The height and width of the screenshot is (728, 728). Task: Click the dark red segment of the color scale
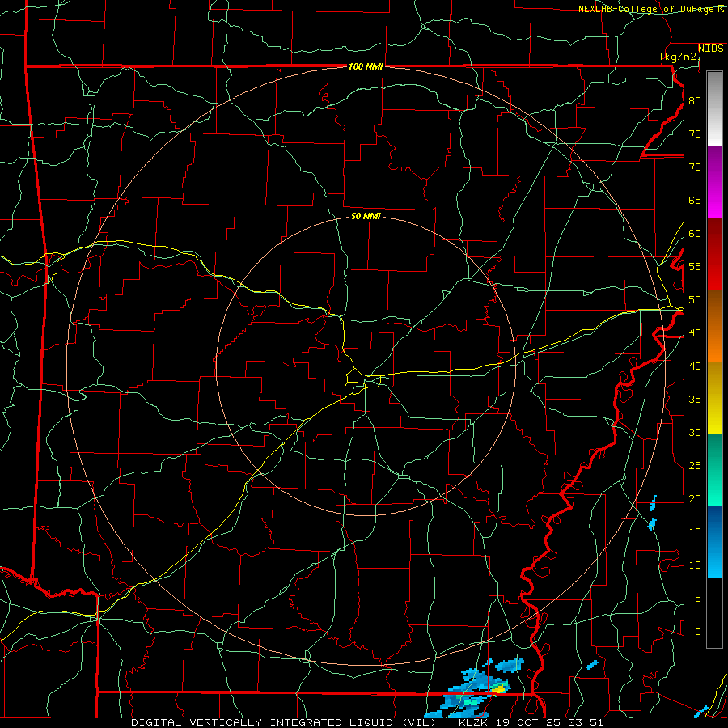pyautogui.click(x=714, y=254)
